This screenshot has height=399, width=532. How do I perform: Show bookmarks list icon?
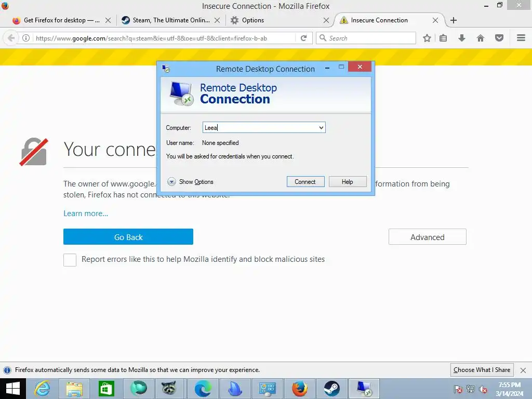pos(443,38)
